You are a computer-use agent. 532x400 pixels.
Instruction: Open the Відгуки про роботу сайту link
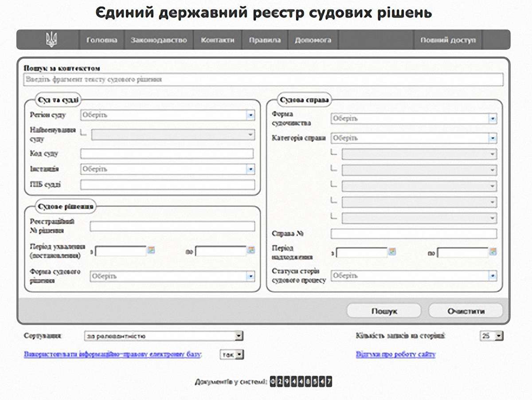pos(396,354)
